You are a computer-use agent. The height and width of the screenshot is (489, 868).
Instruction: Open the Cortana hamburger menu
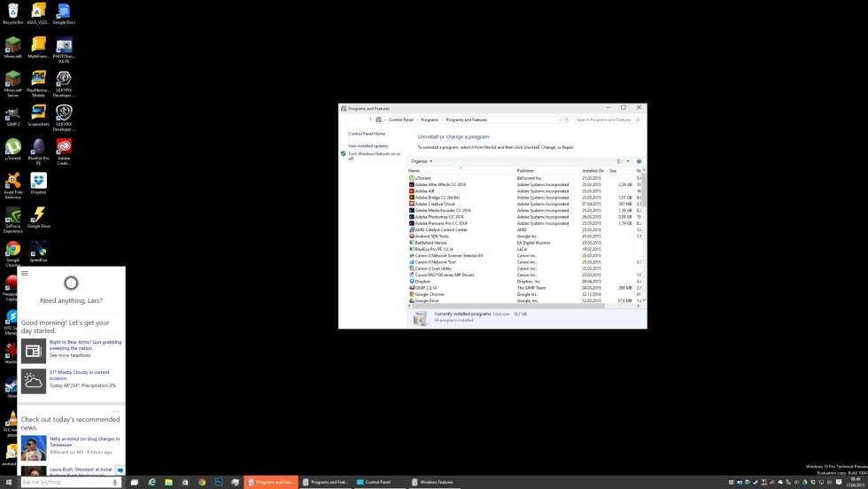(25, 273)
